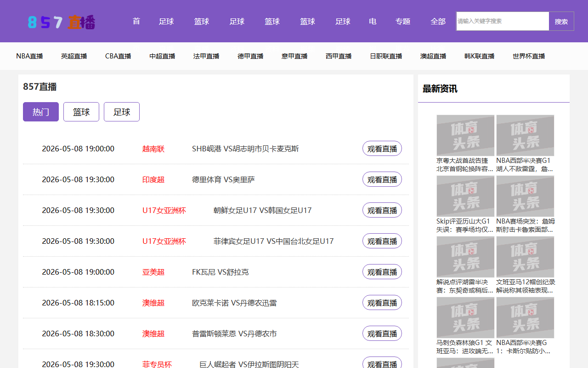This screenshot has width=588, height=368.
Task: Open match 朝鲜女足U17 VS韩国女足U17
Action: [262, 210]
